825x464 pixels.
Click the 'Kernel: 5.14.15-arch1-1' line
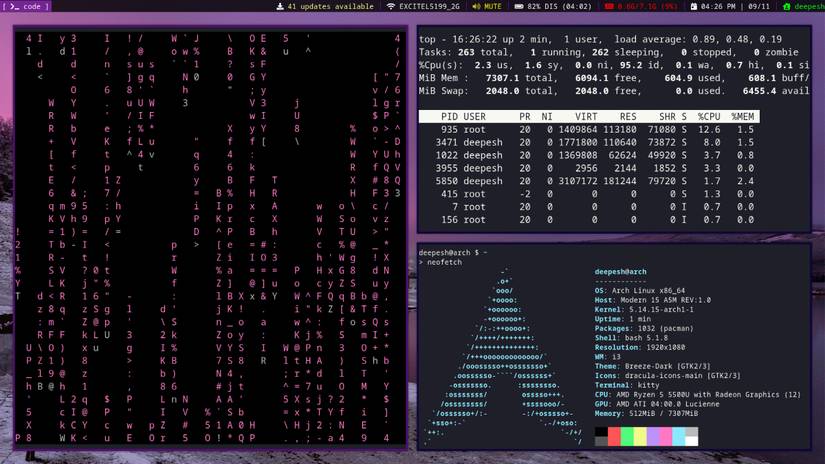click(644, 309)
